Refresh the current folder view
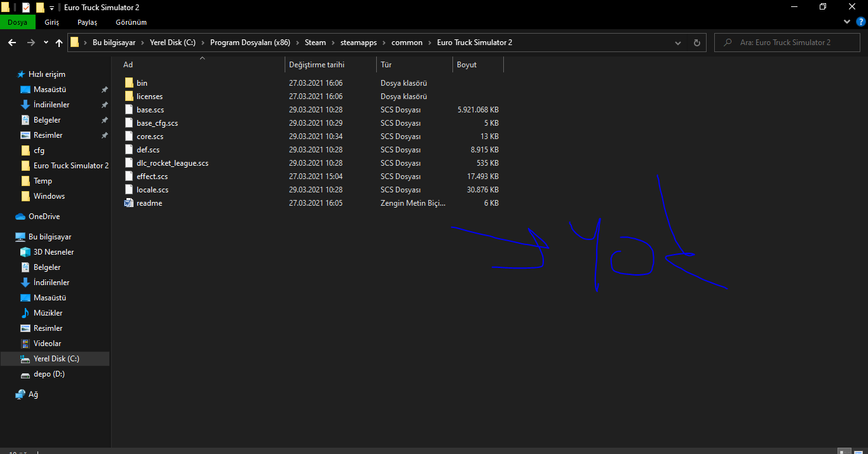868x454 pixels. [697, 43]
